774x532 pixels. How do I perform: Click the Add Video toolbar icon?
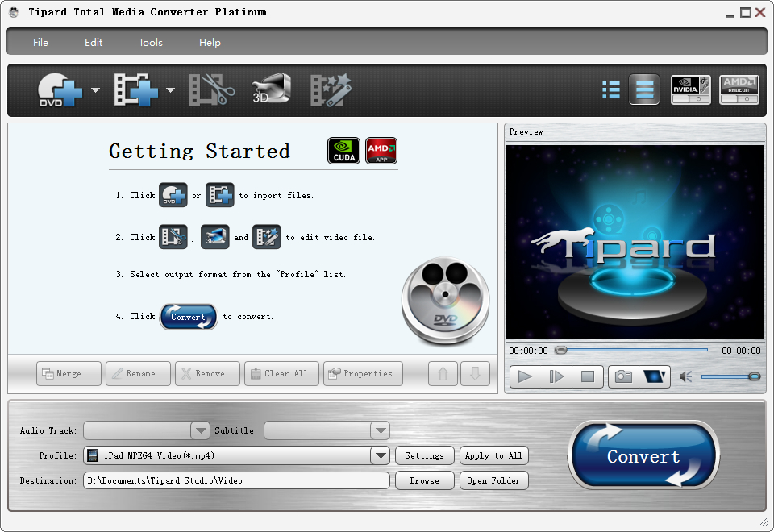[x=136, y=90]
